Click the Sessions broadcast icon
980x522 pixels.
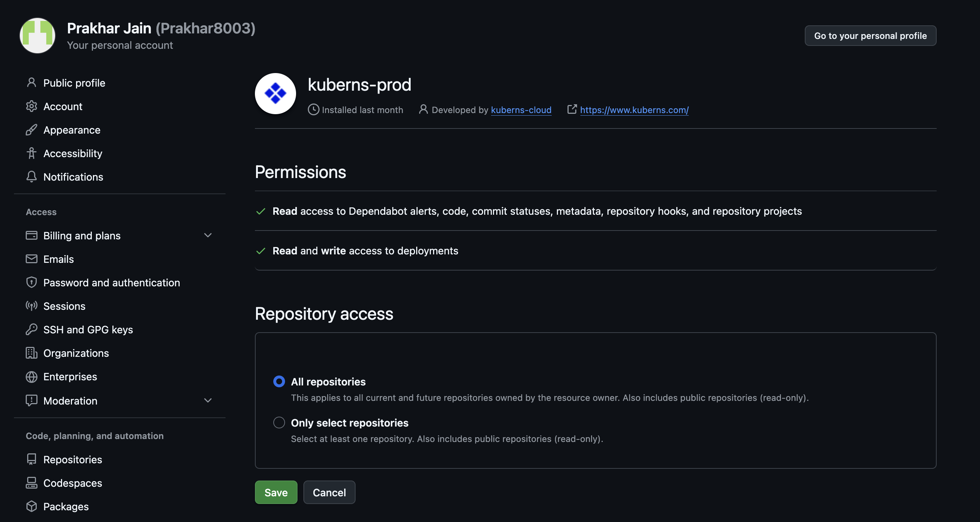click(x=31, y=306)
